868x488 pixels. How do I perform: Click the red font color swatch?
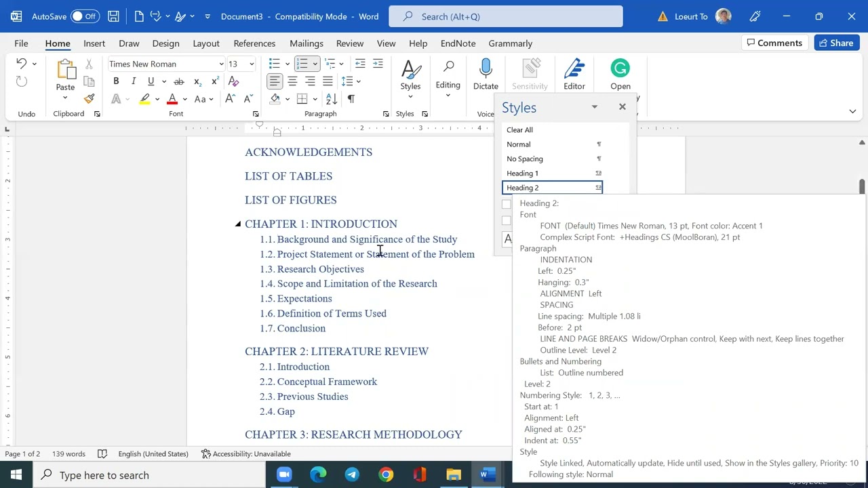tap(172, 99)
